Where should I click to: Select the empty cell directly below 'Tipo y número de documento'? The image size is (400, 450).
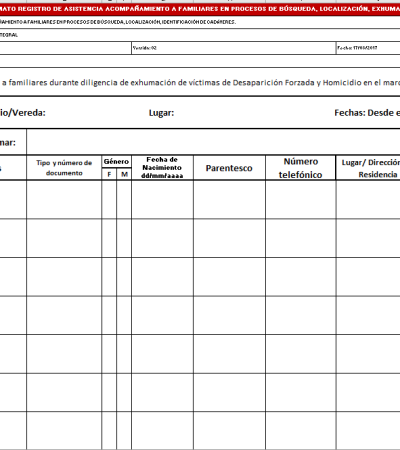[64, 200]
